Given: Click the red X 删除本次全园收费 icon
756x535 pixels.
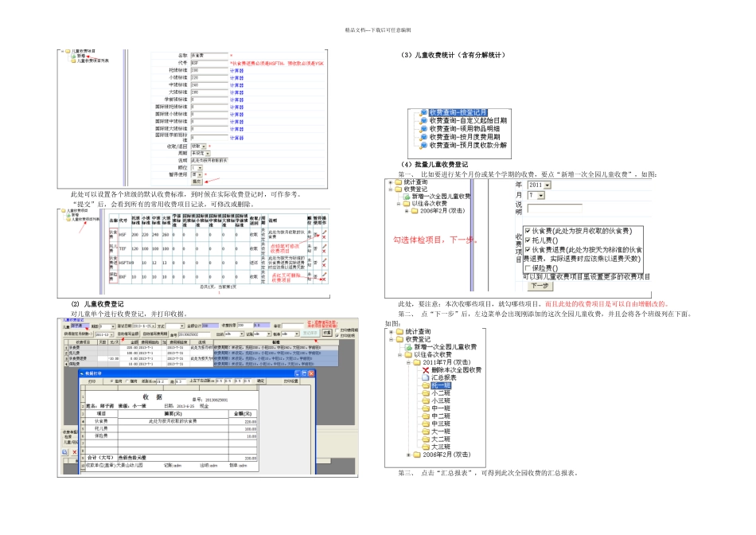Looking at the screenshot, I should (426, 370).
